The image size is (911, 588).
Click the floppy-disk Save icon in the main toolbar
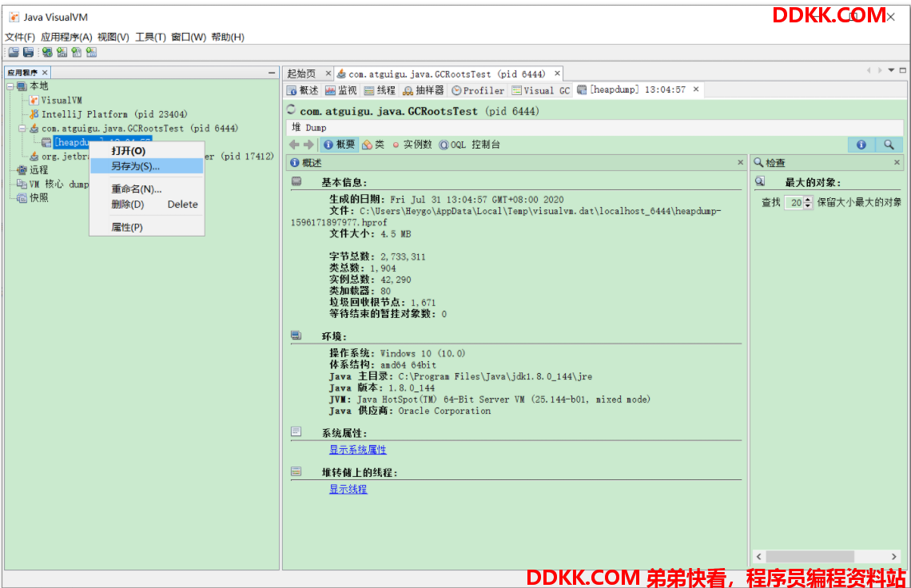click(x=29, y=52)
